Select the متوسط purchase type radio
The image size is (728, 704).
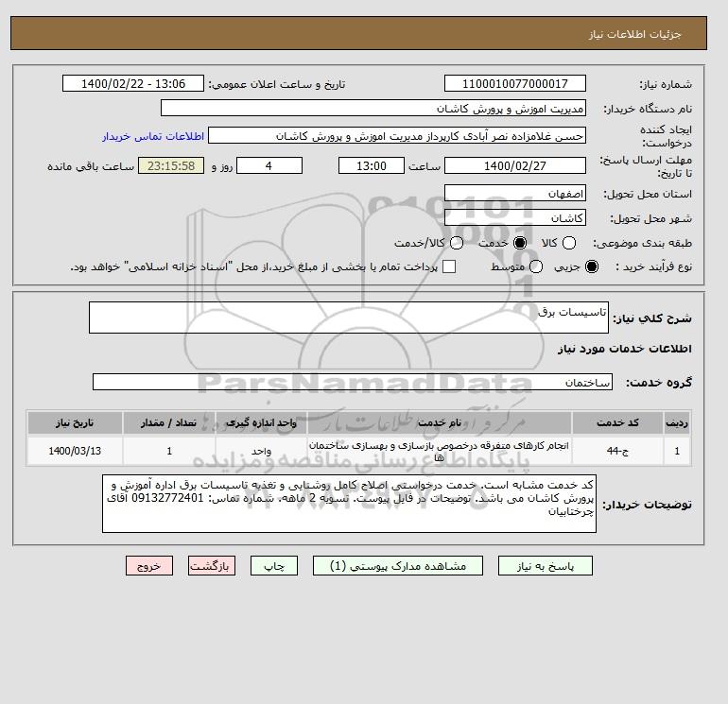[536, 266]
